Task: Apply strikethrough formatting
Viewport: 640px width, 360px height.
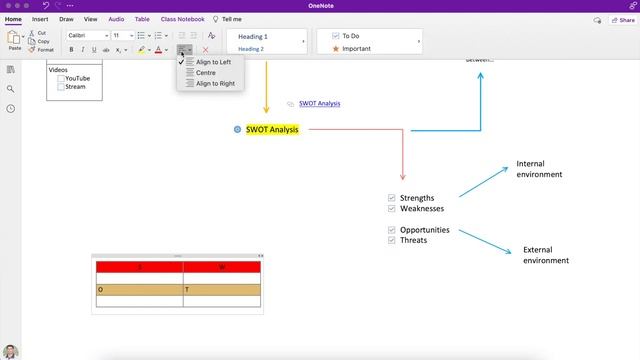Action: click(106, 50)
